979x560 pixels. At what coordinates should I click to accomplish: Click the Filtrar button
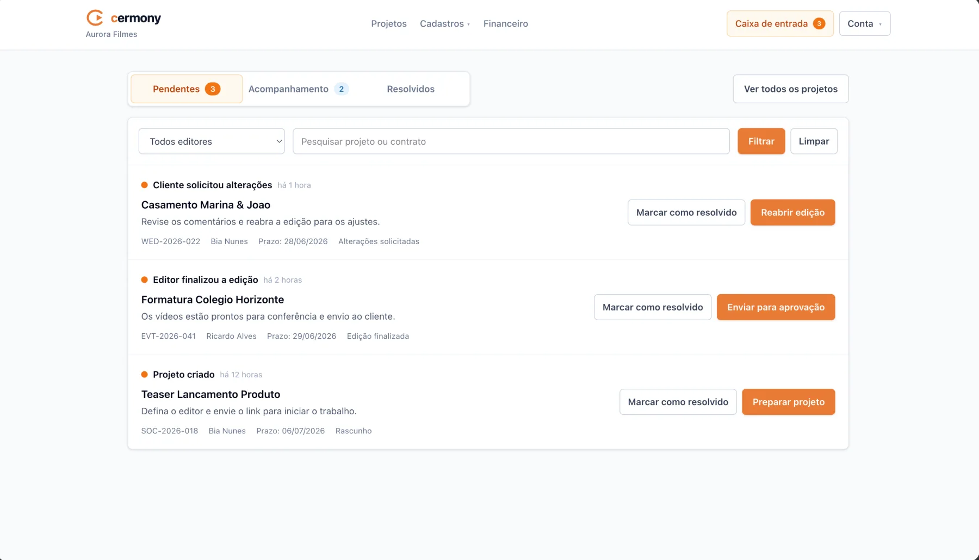761,141
